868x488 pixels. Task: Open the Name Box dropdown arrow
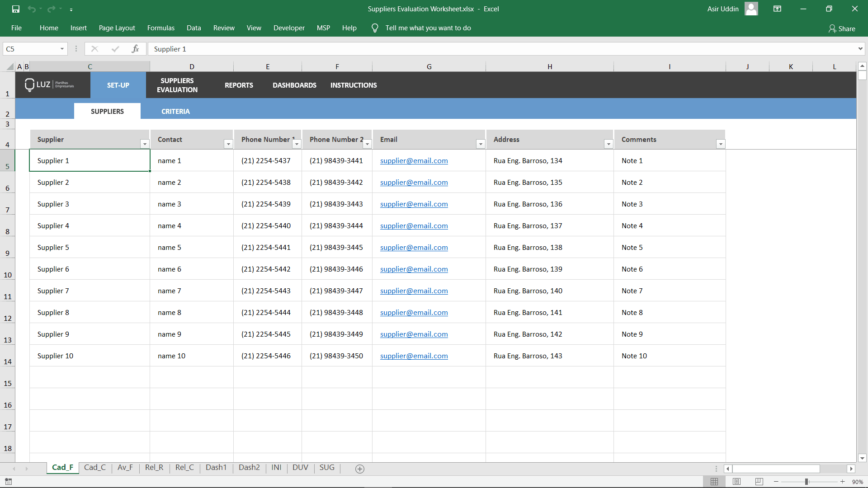pyautogui.click(x=62, y=48)
